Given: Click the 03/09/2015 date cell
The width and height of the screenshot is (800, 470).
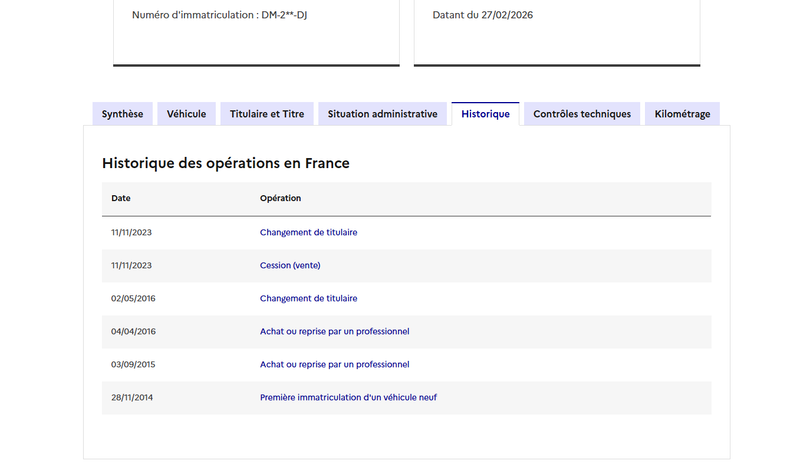Looking at the screenshot, I should 133,364.
